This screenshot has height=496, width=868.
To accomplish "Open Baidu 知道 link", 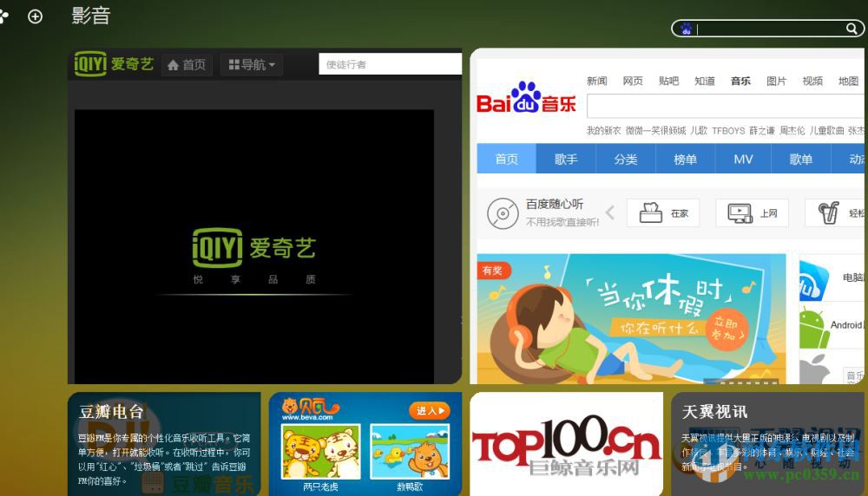I will (x=705, y=82).
